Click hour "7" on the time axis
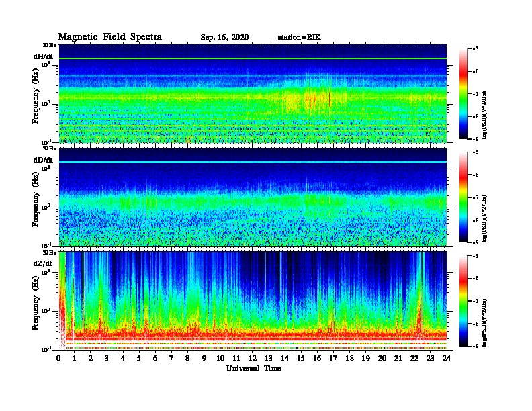Viewport: 532px width, 411px height. 171,358
